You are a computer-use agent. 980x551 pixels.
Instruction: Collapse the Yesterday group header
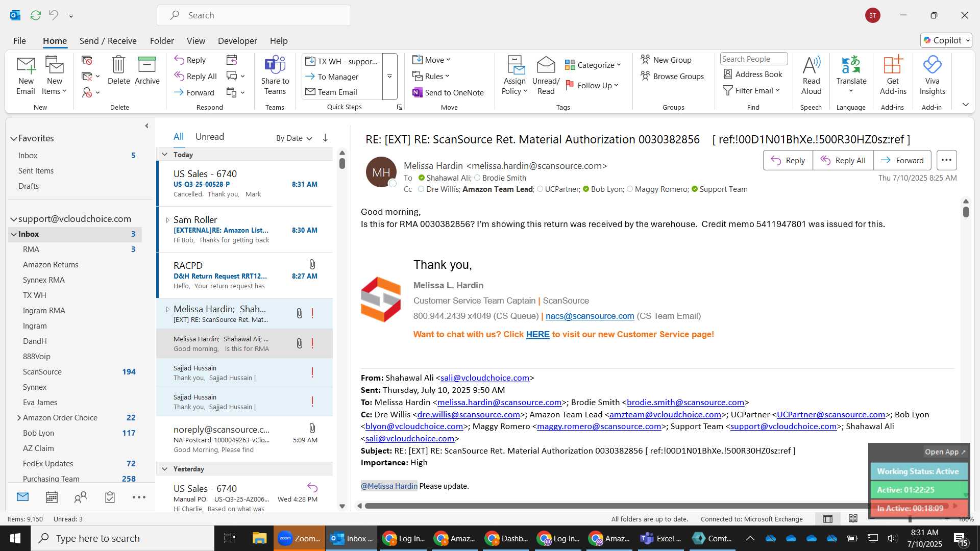tap(164, 469)
